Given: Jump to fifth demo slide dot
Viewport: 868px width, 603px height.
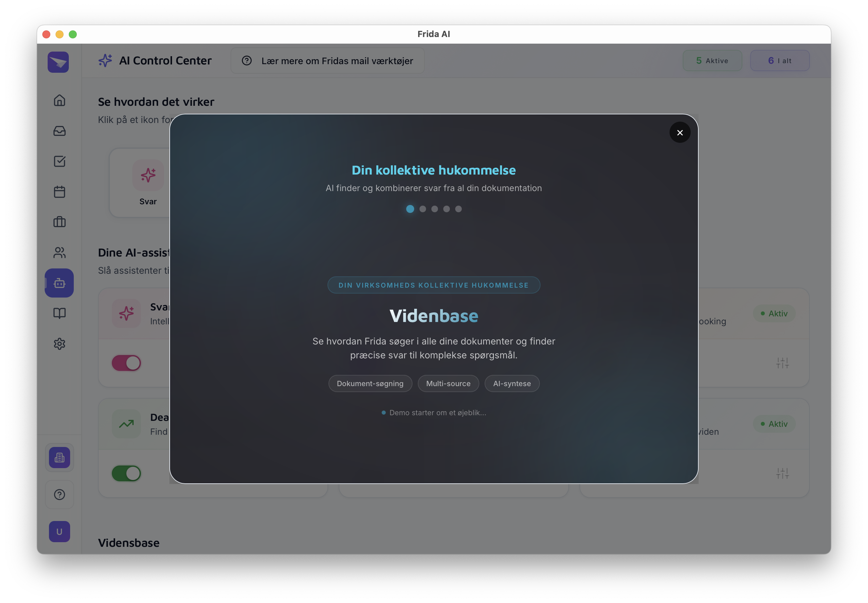Looking at the screenshot, I should pyautogui.click(x=458, y=209).
